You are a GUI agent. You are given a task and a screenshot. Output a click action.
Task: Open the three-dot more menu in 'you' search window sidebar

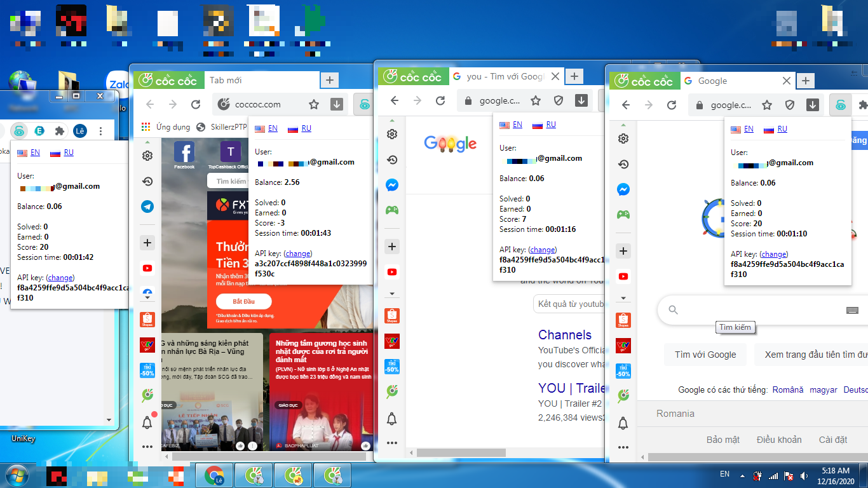pyautogui.click(x=392, y=443)
